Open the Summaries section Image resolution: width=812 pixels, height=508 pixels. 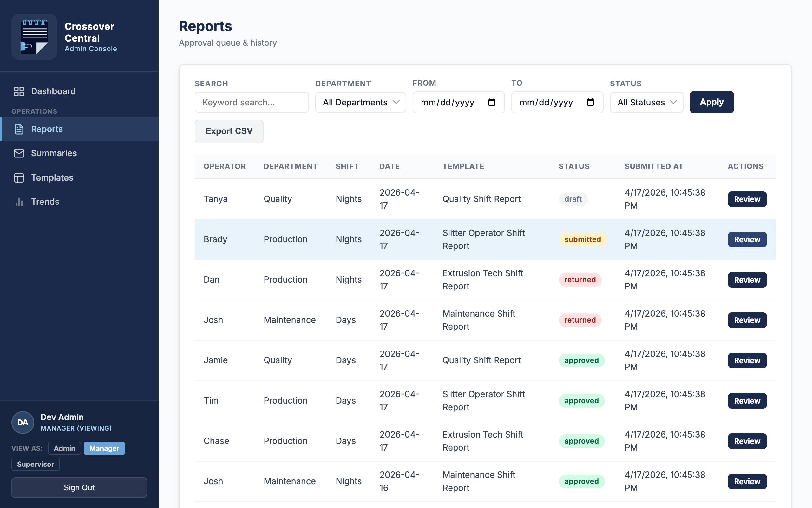coord(79,153)
